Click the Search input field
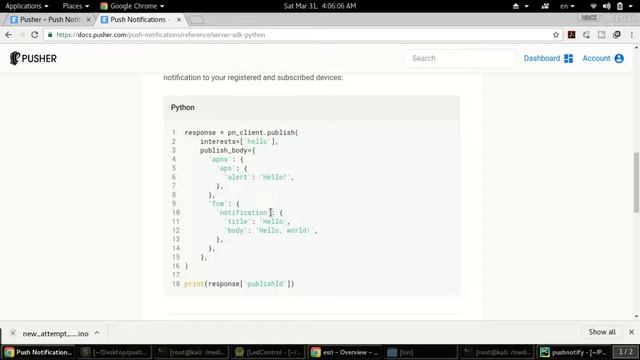This screenshot has width=640, height=360. tap(460, 58)
